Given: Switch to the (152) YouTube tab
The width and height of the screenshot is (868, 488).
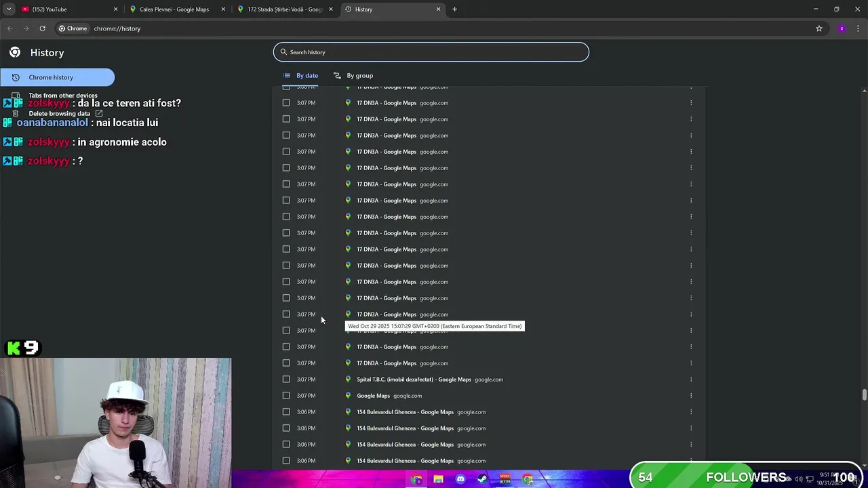Looking at the screenshot, I should (x=68, y=9).
